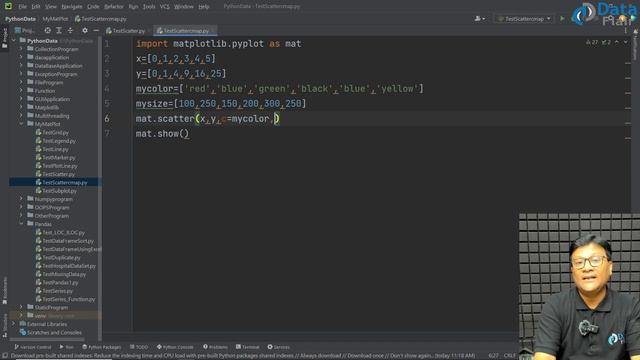Hide the Project tool window with minus icon
This screenshot has width=640, height=360.
tap(96, 31)
